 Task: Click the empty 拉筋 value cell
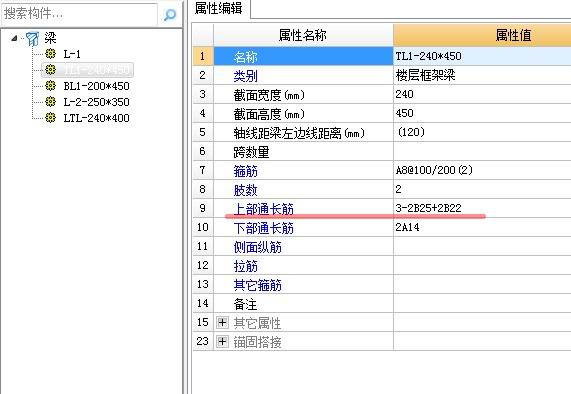(482, 265)
